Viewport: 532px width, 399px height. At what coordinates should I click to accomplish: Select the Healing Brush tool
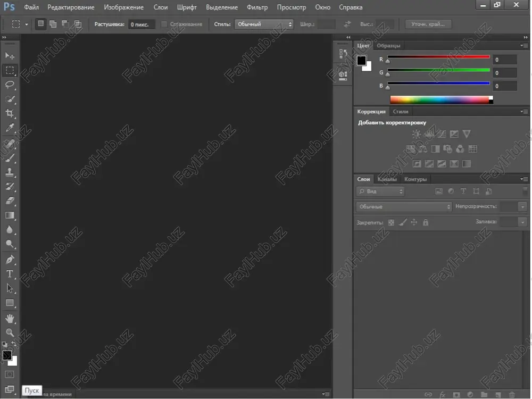coord(10,144)
